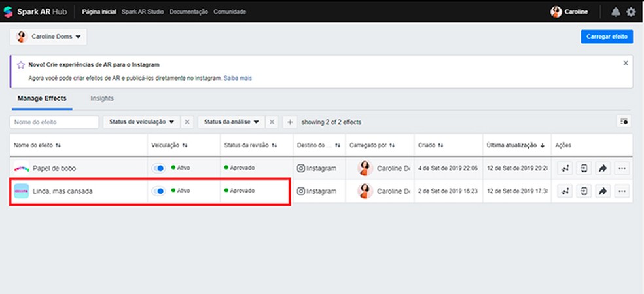Expand the Status de veiculação filter
Screen dimensions: 644x294
(x=142, y=122)
